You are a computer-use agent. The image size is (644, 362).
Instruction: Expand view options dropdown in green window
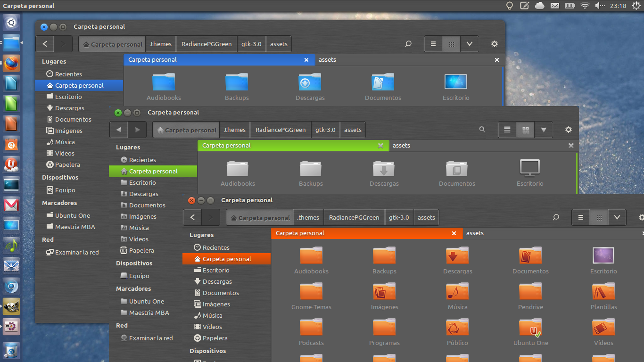click(544, 130)
